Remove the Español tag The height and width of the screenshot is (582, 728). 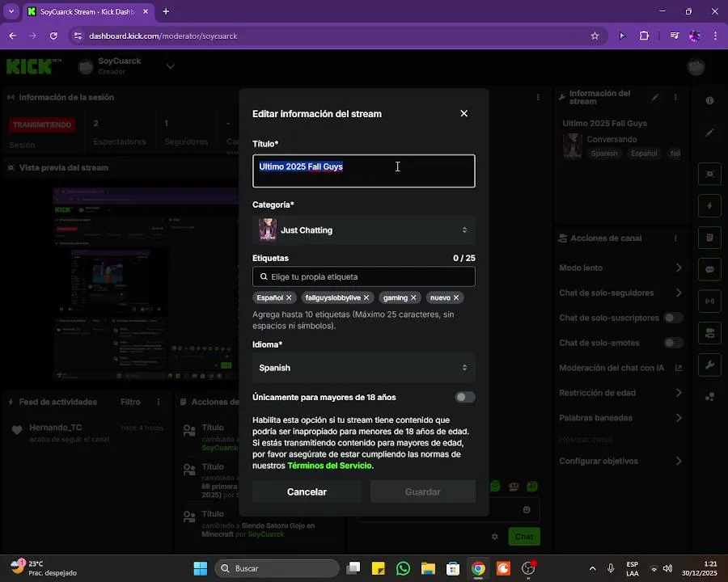(289, 298)
